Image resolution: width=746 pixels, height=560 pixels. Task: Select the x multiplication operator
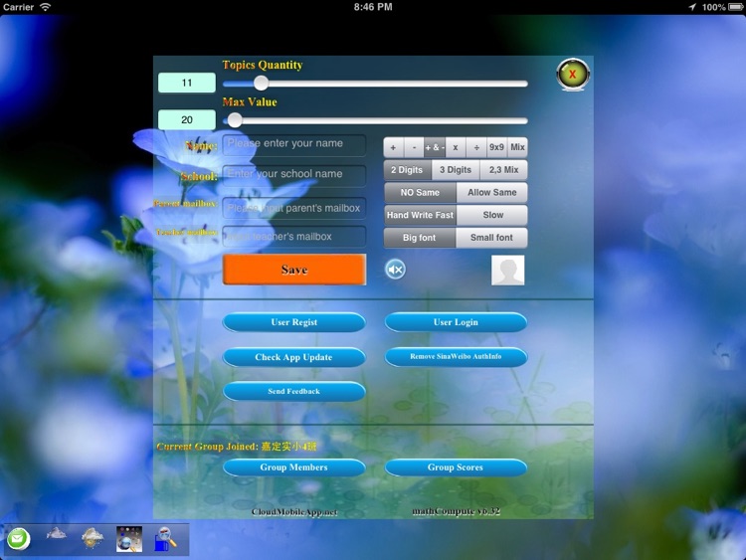tap(456, 147)
